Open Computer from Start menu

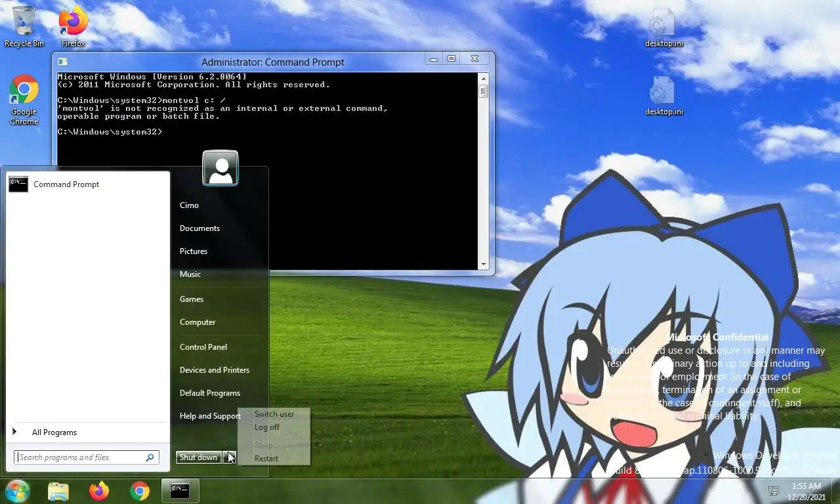pyautogui.click(x=198, y=322)
